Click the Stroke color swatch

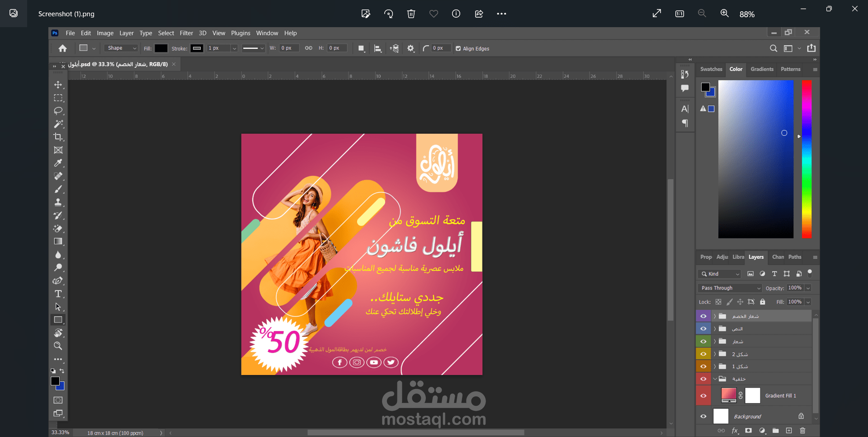(x=197, y=48)
